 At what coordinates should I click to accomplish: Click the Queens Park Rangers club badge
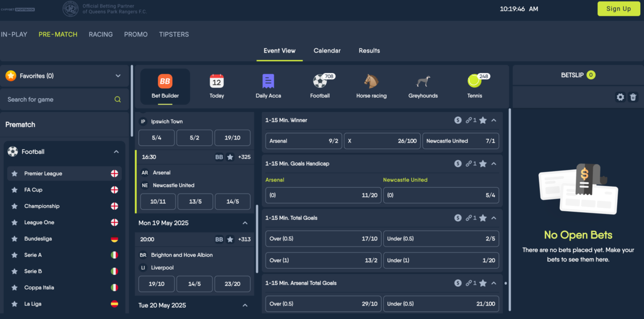click(70, 9)
